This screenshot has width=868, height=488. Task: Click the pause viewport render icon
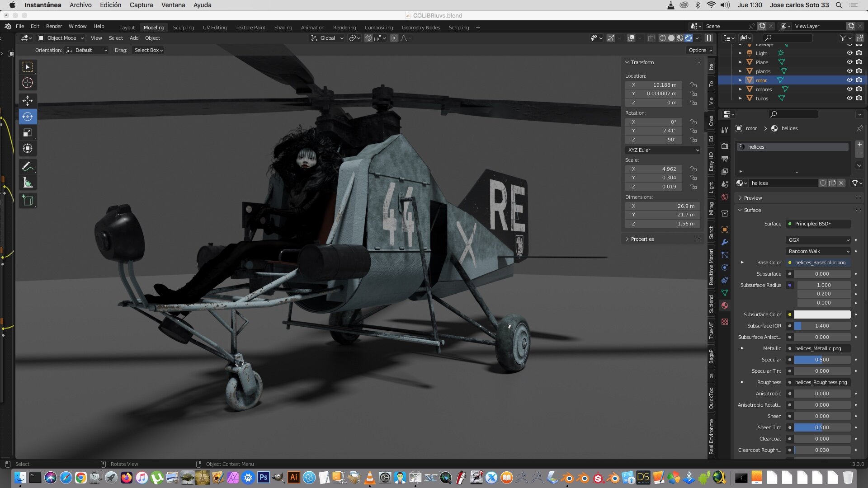point(709,38)
